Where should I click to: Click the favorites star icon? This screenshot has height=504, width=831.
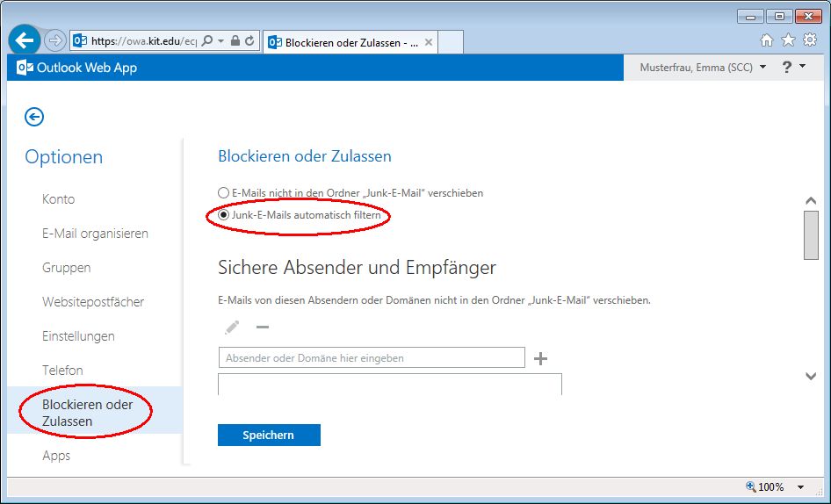point(788,40)
